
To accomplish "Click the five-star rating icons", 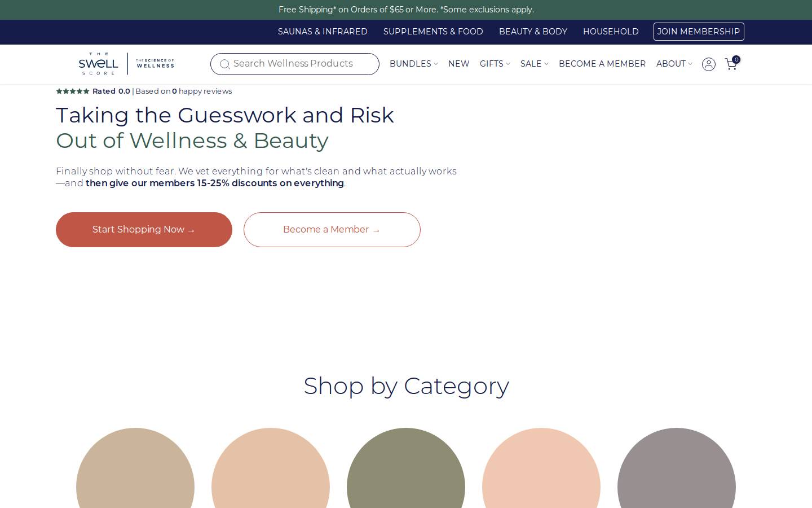I will pyautogui.click(x=73, y=91).
